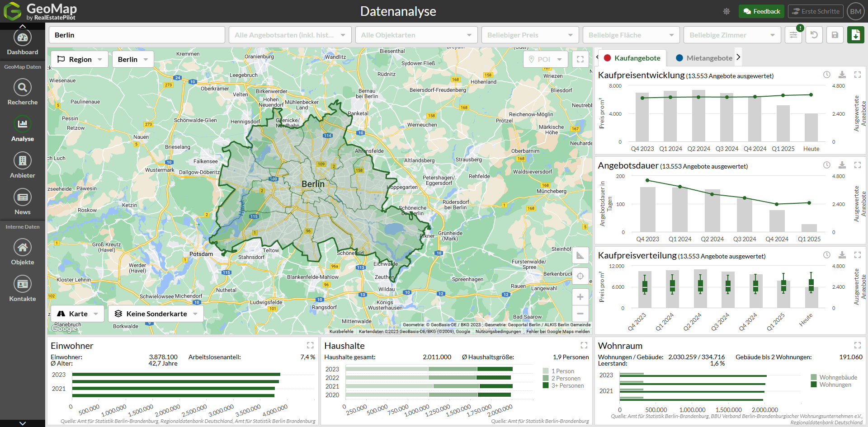The height and width of the screenshot is (427, 868).
Task: Click the Berlin location search field
Action: [137, 35]
